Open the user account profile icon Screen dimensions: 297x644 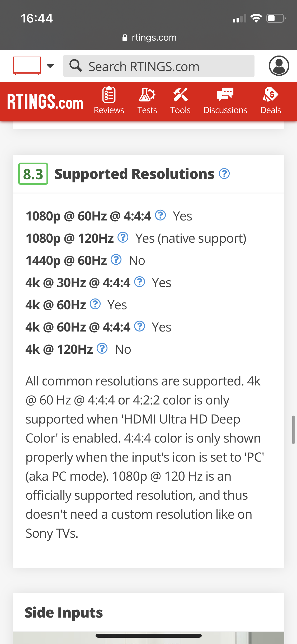[x=279, y=66]
